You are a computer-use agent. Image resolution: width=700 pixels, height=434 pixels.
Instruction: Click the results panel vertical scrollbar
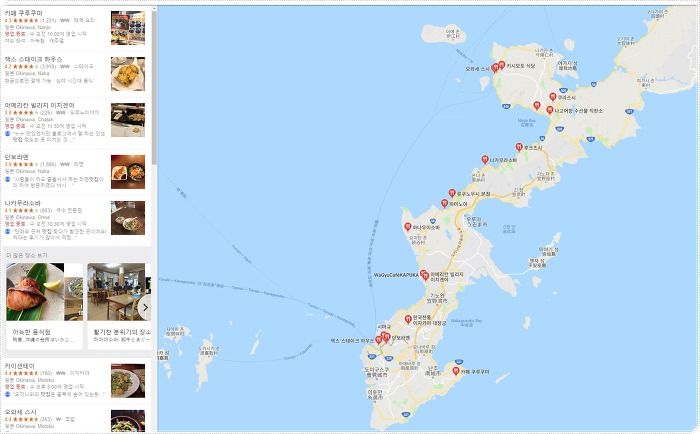tap(154, 87)
